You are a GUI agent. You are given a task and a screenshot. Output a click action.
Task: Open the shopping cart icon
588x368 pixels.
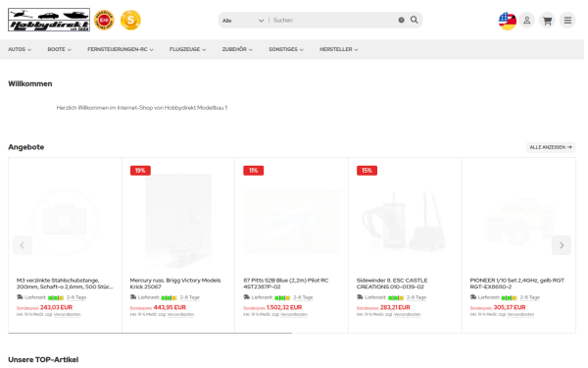[548, 21]
